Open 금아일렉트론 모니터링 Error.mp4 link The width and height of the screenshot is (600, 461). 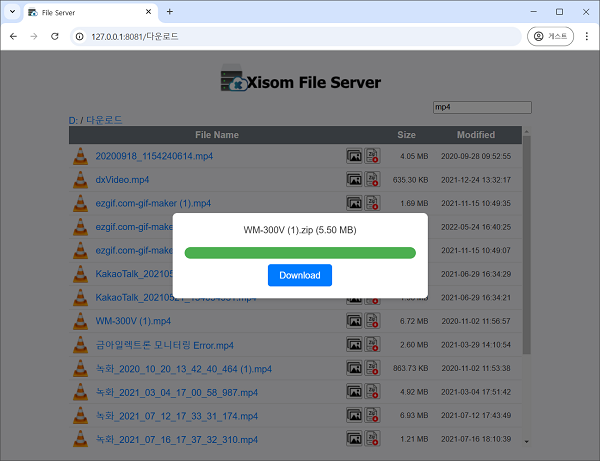(165, 345)
